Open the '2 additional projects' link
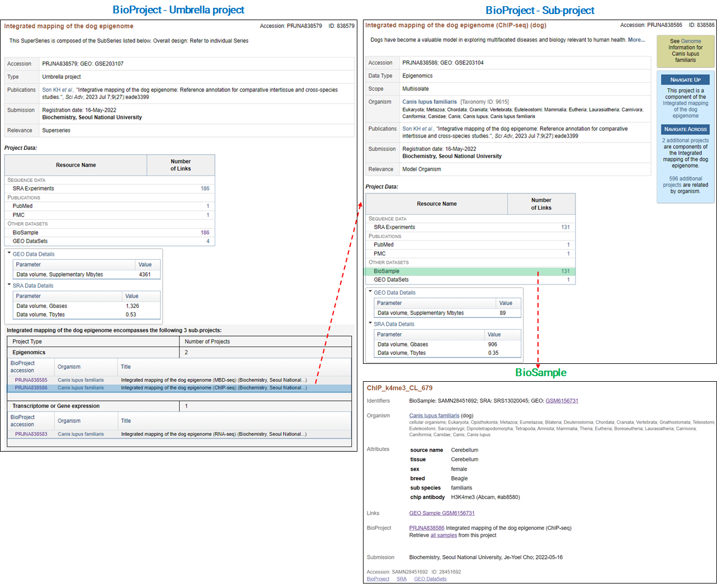The height and width of the screenshot is (588, 717). (x=686, y=141)
